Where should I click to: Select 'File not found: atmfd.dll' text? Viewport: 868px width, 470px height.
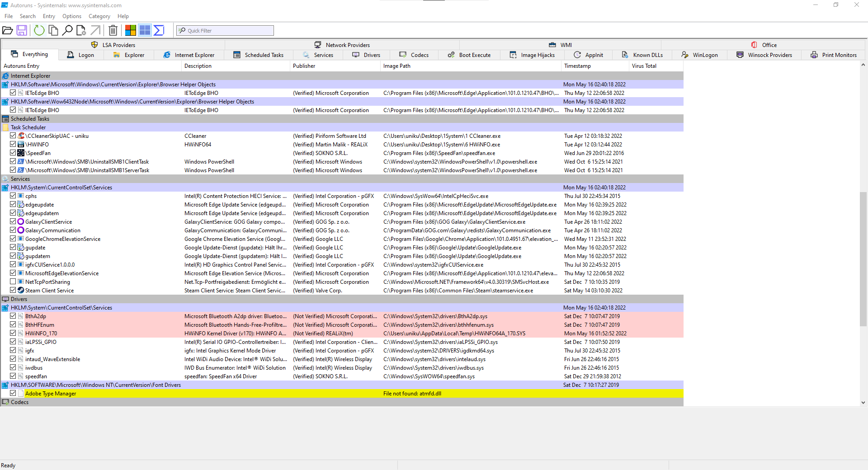pos(412,394)
